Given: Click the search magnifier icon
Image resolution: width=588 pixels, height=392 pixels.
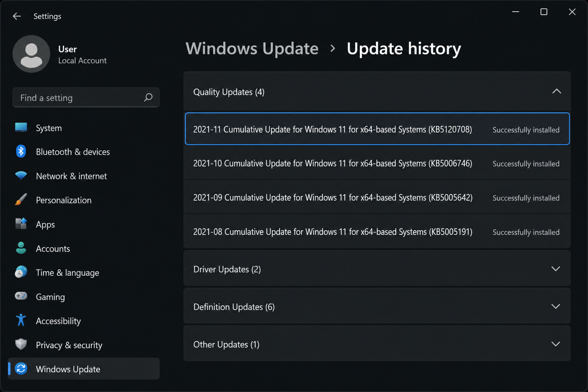Looking at the screenshot, I should click(x=148, y=98).
